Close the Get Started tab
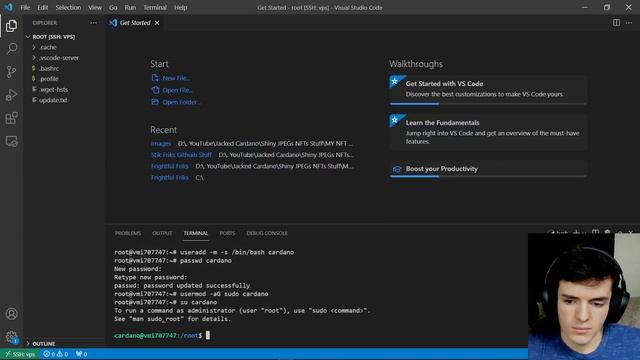Image resolution: width=640 pixels, height=360 pixels. (157, 23)
